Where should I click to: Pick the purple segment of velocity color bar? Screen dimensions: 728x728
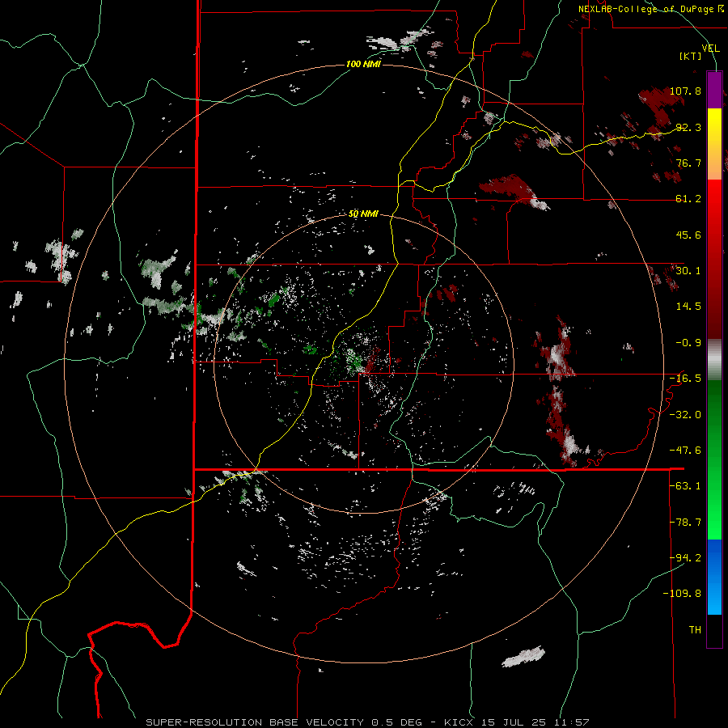click(714, 90)
